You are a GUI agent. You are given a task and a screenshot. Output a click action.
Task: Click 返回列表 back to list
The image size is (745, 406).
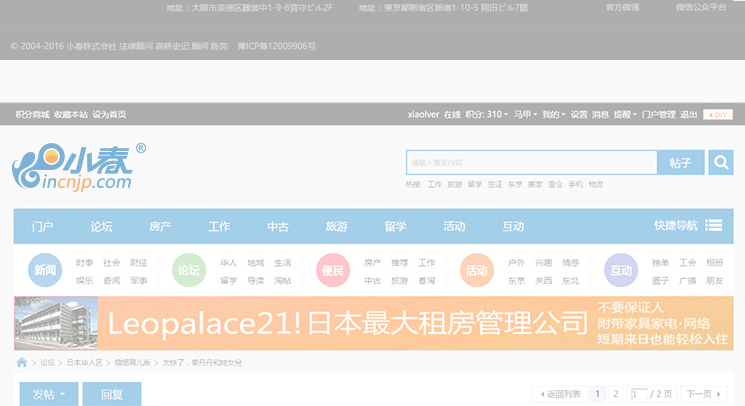560,394
